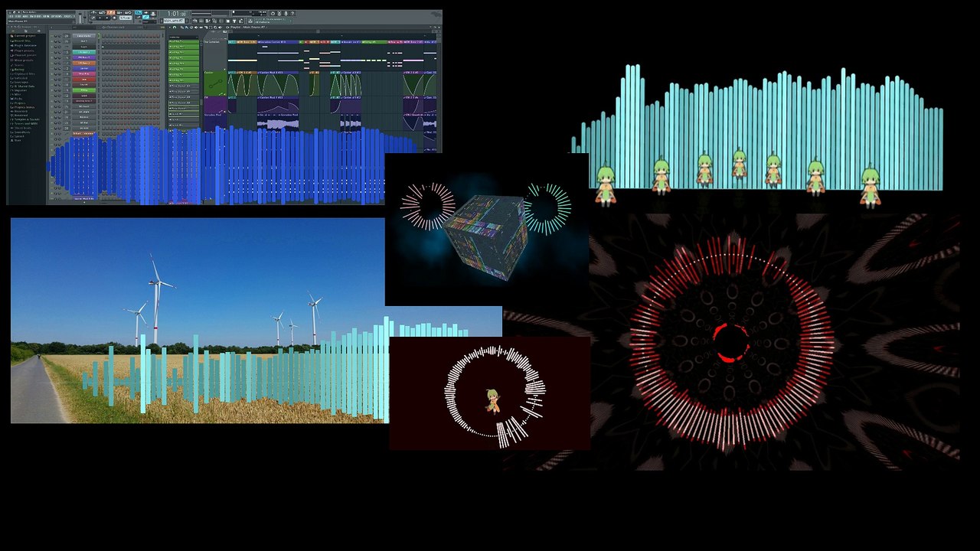This screenshot has width=980, height=551.
Task: Select the green track header in the playlist
Action: 215,83
